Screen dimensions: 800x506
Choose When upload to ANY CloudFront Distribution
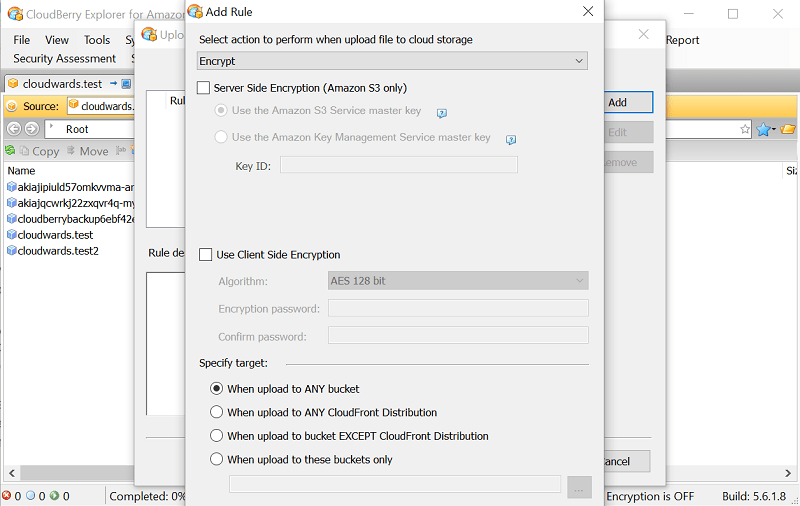coord(217,412)
